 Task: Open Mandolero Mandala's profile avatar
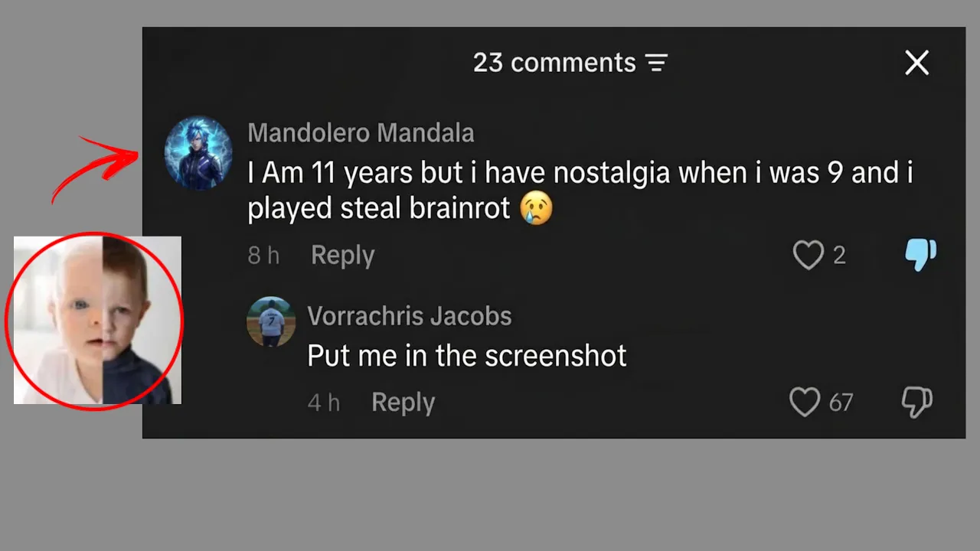coord(198,153)
